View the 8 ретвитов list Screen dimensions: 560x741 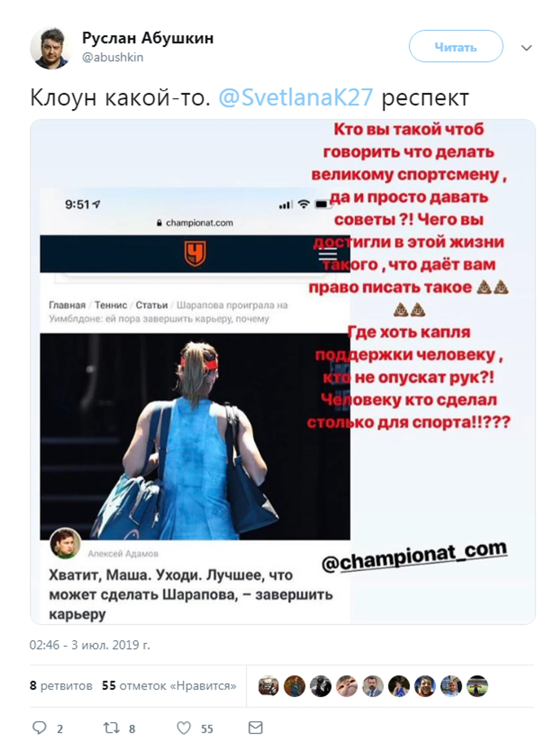click(61, 686)
